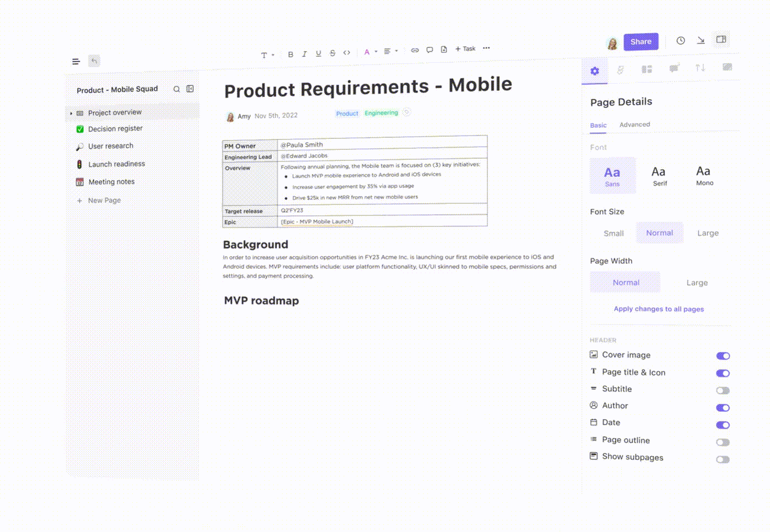Insert a subpage with the page icon
770x532 pixels.
tap(444, 49)
